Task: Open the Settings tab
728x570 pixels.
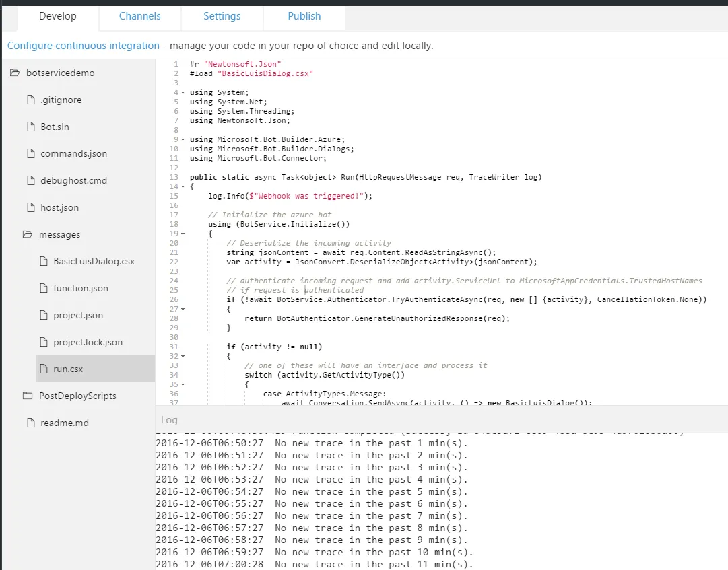Action: 222,16
